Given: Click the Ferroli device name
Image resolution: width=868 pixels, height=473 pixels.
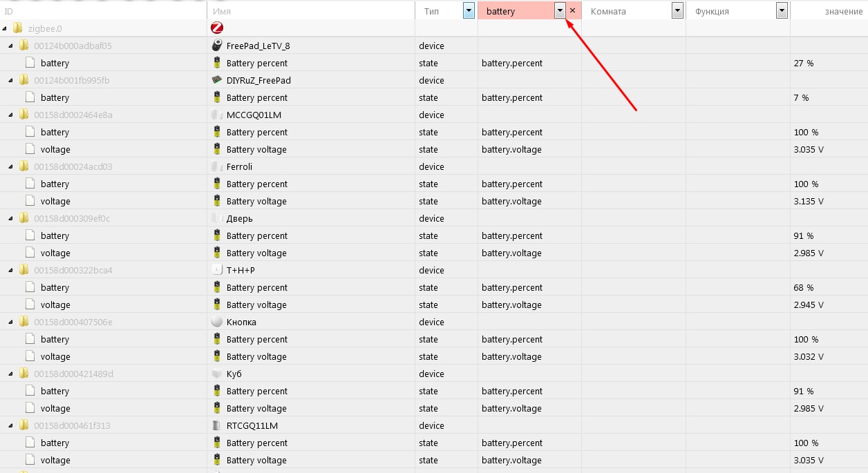Looking at the screenshot, I should 240,166.
